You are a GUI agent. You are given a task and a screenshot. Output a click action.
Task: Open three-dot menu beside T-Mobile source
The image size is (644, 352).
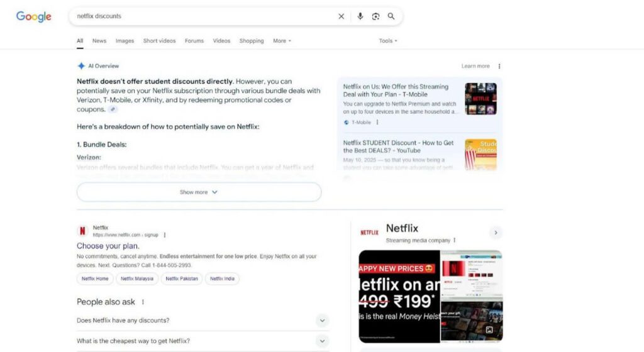coord(377,122)
